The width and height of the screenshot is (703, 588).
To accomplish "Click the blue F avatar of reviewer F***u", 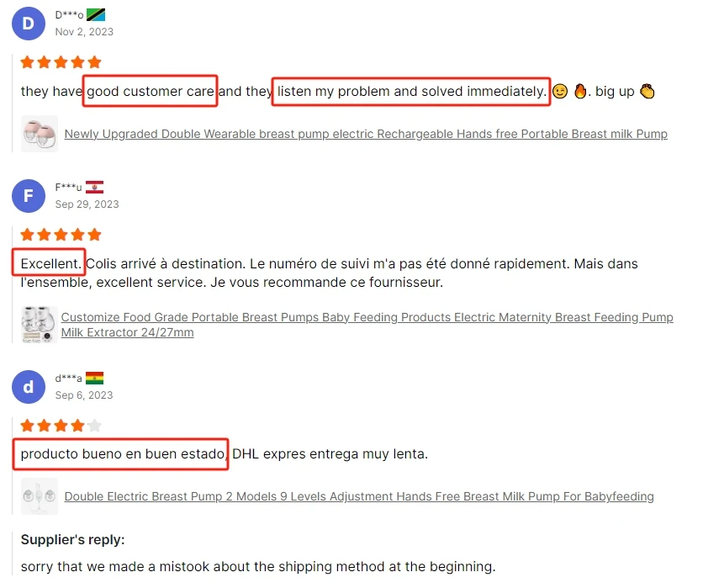I will coord(29,195).
